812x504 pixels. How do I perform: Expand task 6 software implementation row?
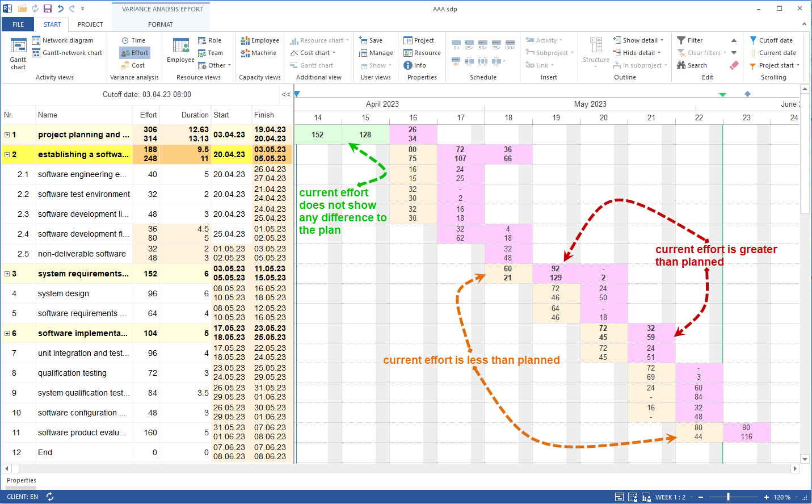click(x=7, y=333)
